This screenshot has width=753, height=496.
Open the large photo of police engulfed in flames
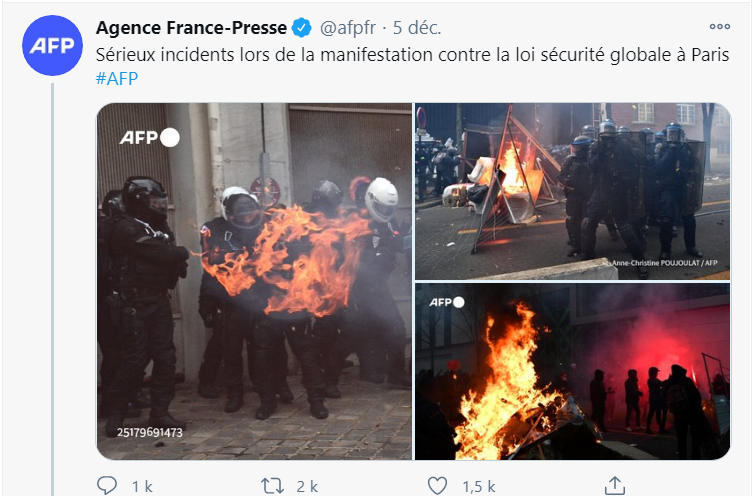254,281
